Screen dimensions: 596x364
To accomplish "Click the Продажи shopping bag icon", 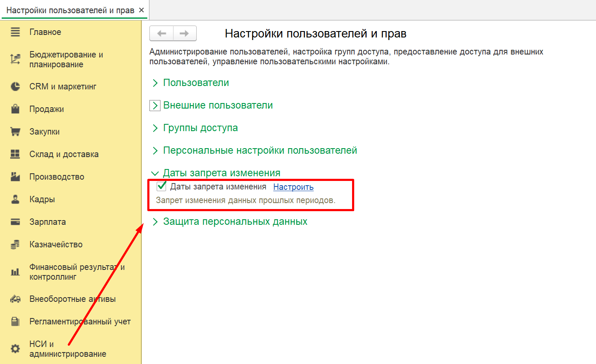I will tap(15, 109).
